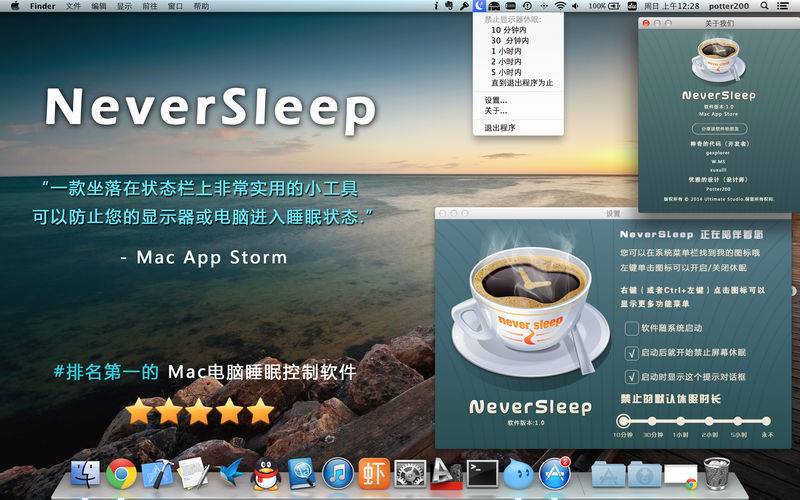The height and width of the screenshot is (500, 800).
Task: Open the Evernote elephant menu bar icon
Action: pyautogui.click(x=449, y=6)
